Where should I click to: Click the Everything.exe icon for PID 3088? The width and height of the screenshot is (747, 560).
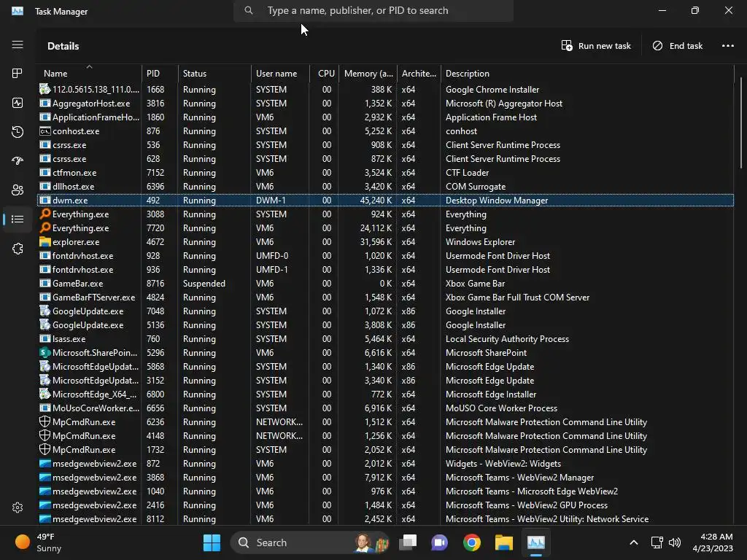(x=44, y=214)
